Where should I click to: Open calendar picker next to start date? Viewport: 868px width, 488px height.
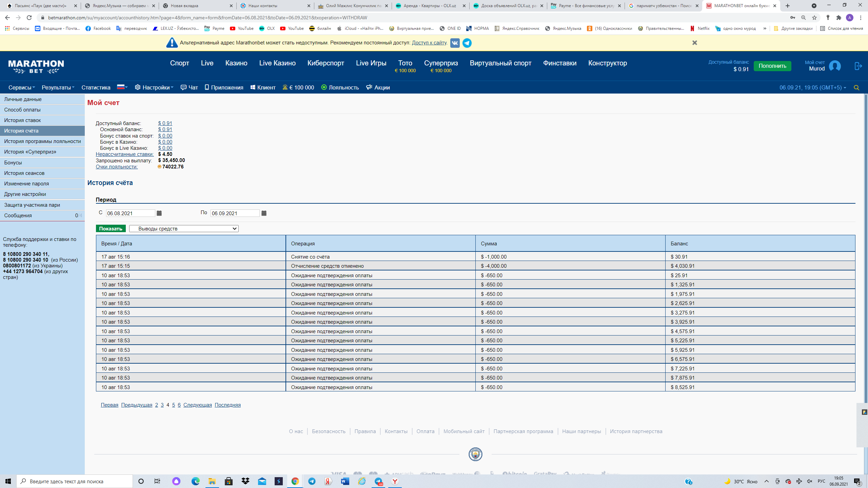click(159, 213)
